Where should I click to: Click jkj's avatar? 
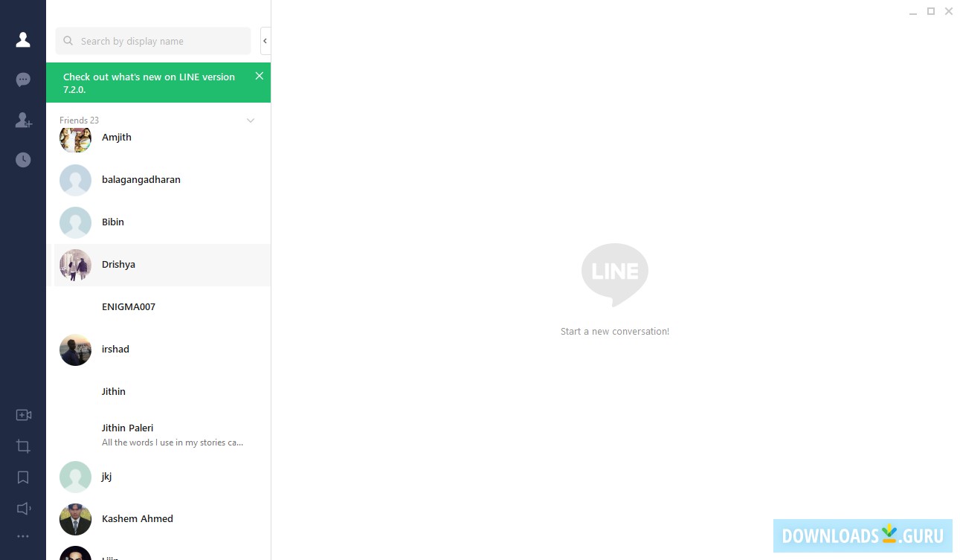click(x=75, y=477)
